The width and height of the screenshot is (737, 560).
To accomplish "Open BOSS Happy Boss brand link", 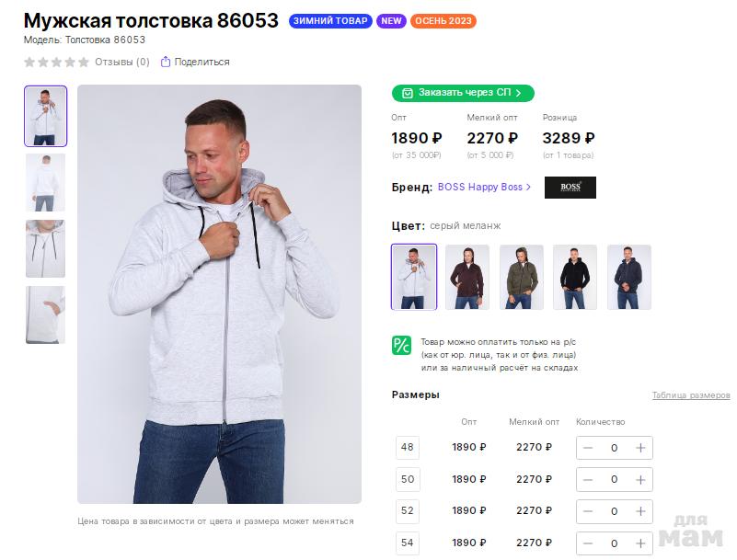I will 484,188.
